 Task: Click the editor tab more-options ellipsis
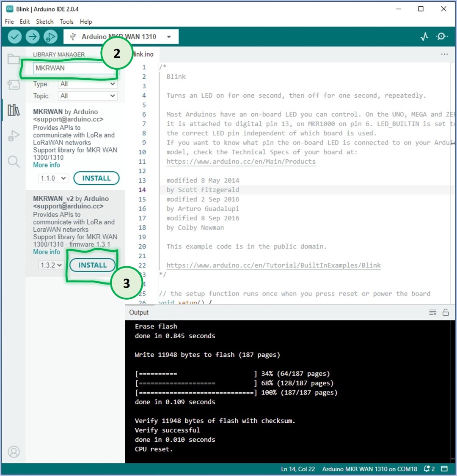click(444, 55)
